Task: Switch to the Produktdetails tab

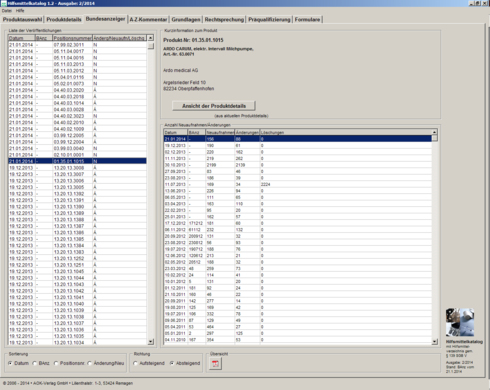Action: [64, 20]
